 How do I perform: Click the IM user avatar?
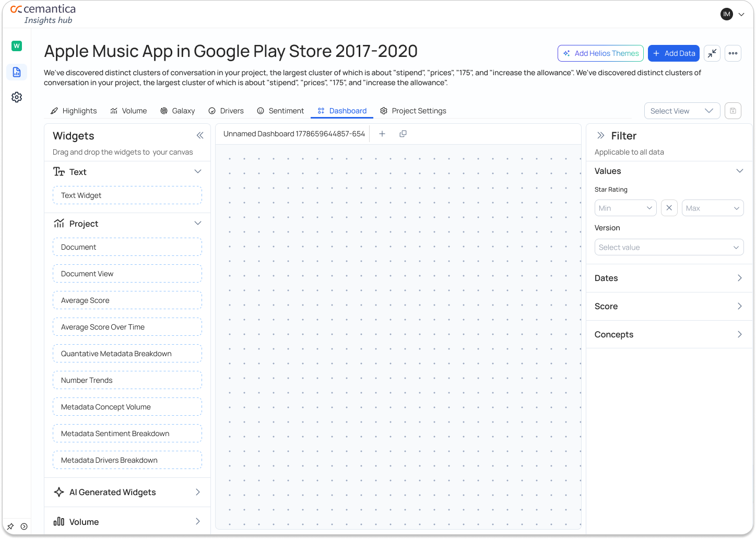tap(727, 14)
